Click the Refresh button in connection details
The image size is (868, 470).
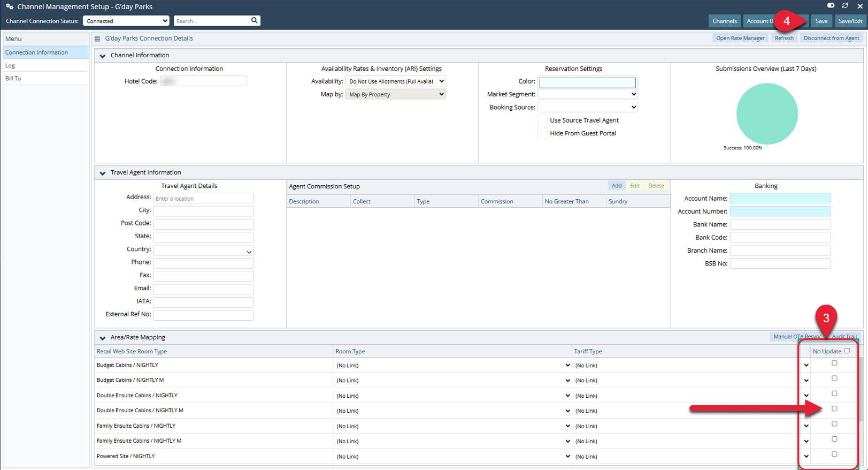point(784,38)
